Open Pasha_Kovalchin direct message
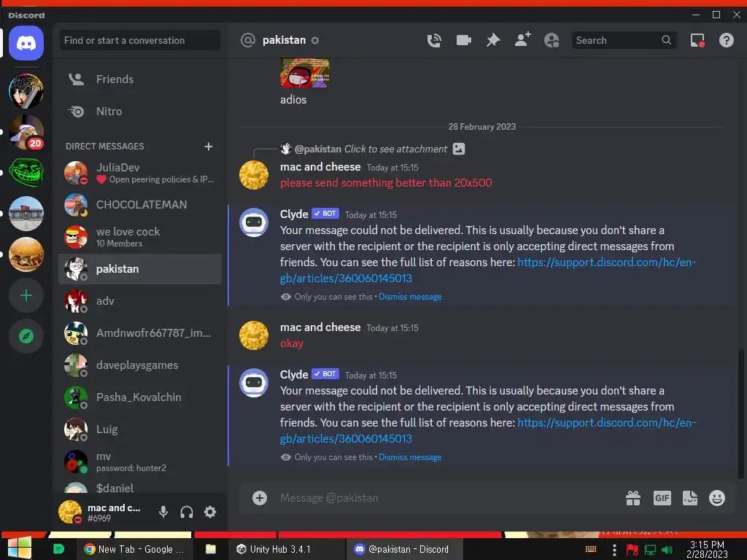 [140, 397]
